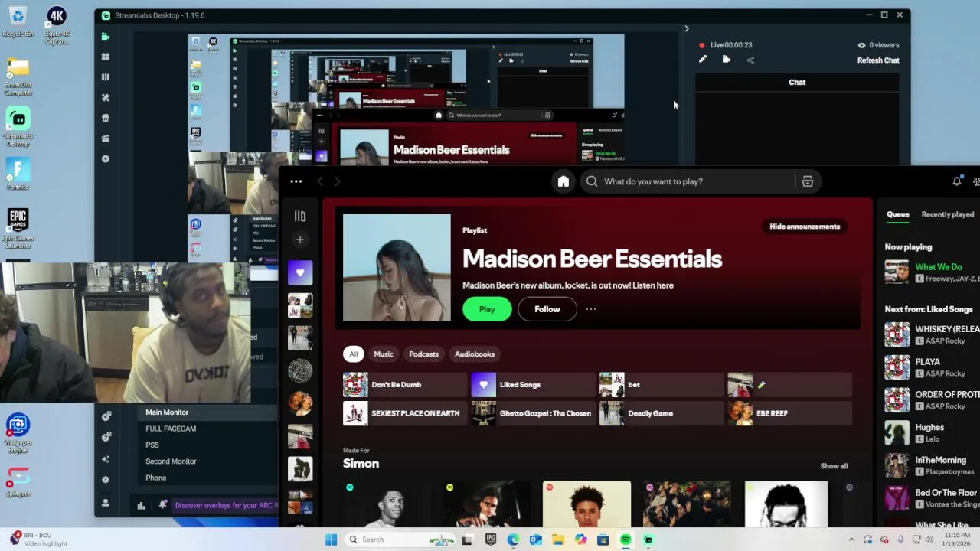Play Madison Beer Essentials playlist
This screenshot has height=551, width=980.
pyautogui.click(x=487, y=309)
